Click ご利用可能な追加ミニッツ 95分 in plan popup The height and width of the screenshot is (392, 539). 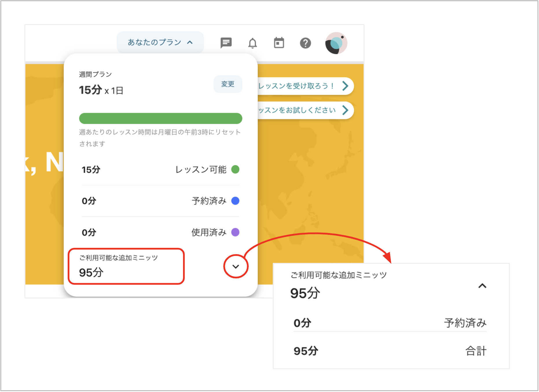click(126, 266)
